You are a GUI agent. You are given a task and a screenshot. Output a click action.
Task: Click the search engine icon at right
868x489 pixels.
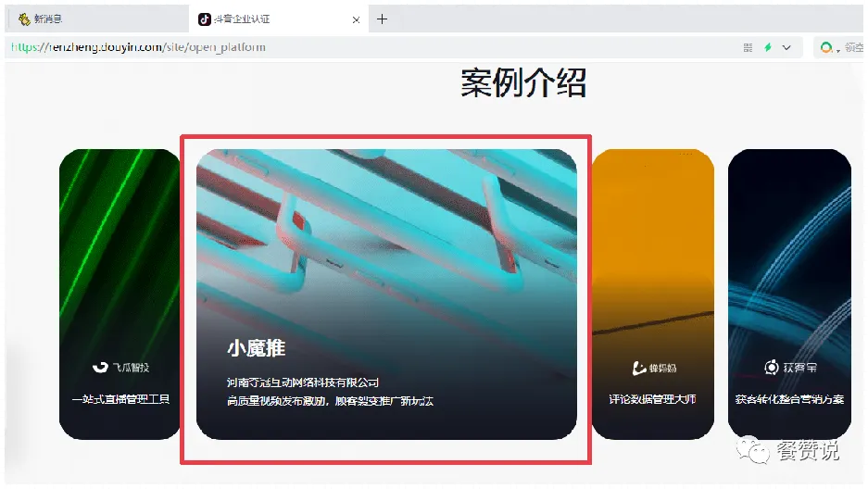click(x=826, y=47)
